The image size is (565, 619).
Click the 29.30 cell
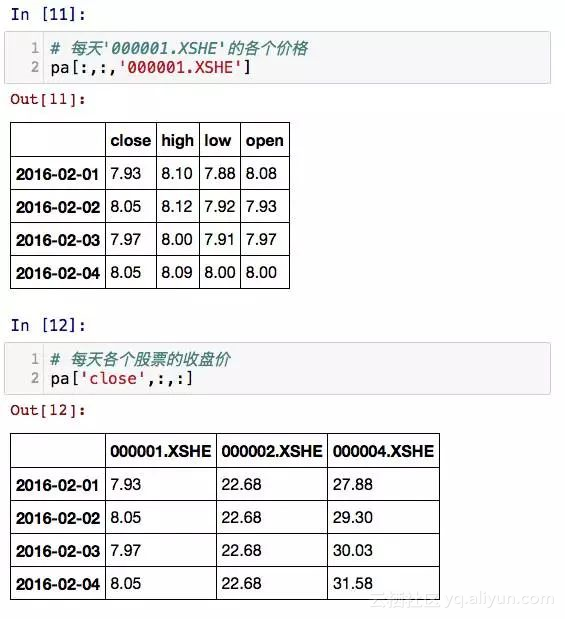[x=383, y=518]
